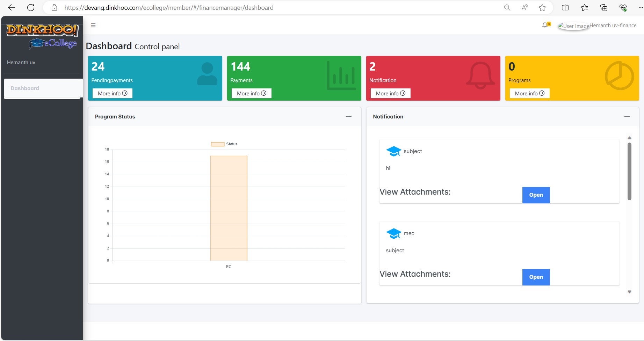Screen dimensions: 644x341
Task: Open Notification More info link
Action: click(x=391, y=93)
